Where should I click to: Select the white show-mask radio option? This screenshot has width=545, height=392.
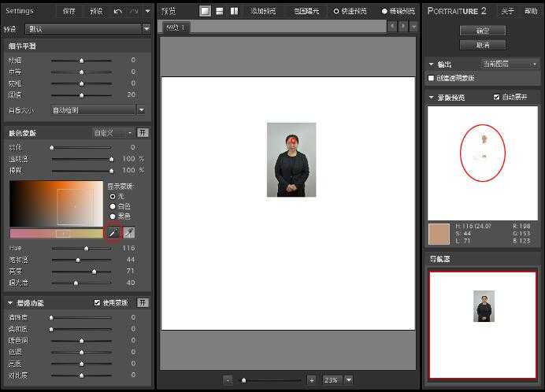click(113, 206)
